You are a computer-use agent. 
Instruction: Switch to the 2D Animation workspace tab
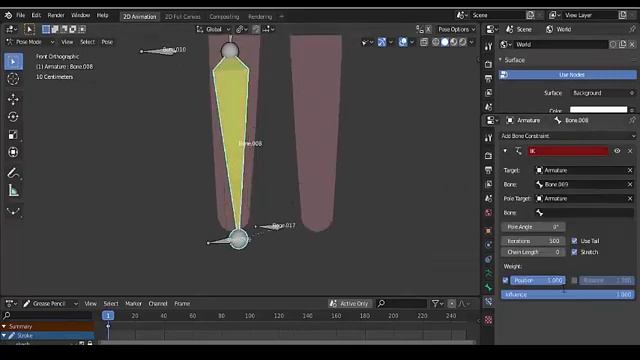pos(140,17)
